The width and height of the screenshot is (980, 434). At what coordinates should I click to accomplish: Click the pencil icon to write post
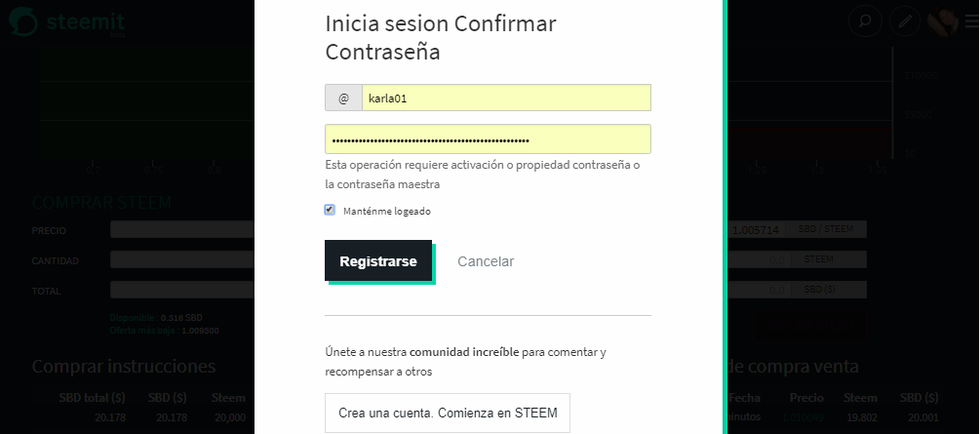click(904, 21)
